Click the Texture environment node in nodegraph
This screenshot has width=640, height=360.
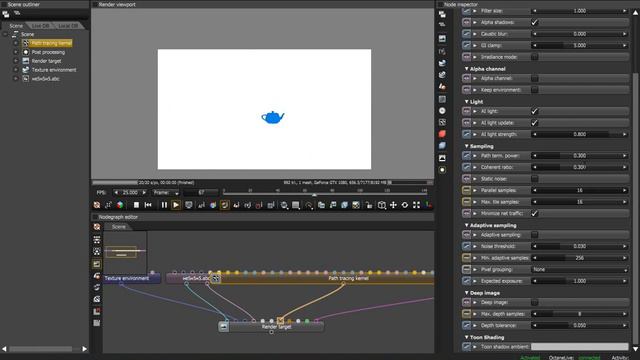pyautogui.click(x=131, y=278)
